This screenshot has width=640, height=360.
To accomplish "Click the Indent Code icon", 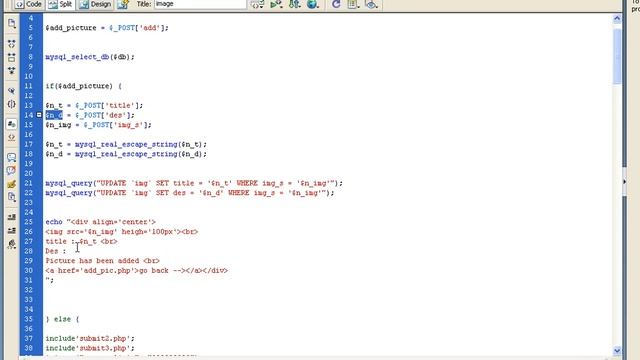I will pyautogui.click(x=11, y=217).
